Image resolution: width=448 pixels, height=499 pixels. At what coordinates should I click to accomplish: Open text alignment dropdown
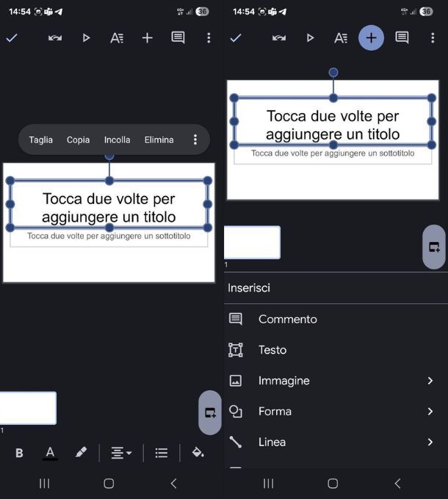click(121, 453)
